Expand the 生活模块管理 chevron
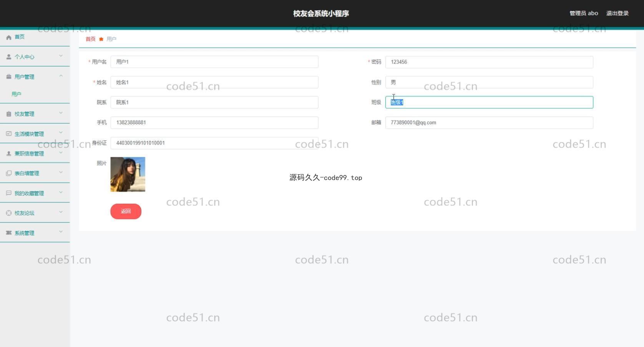The width and height of the screenshot is (644, 347). pos(61,133)
